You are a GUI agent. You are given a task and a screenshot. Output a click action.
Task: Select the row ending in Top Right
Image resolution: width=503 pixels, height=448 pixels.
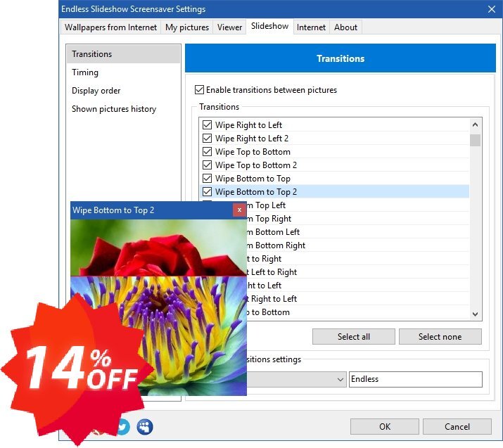(357, 219)
